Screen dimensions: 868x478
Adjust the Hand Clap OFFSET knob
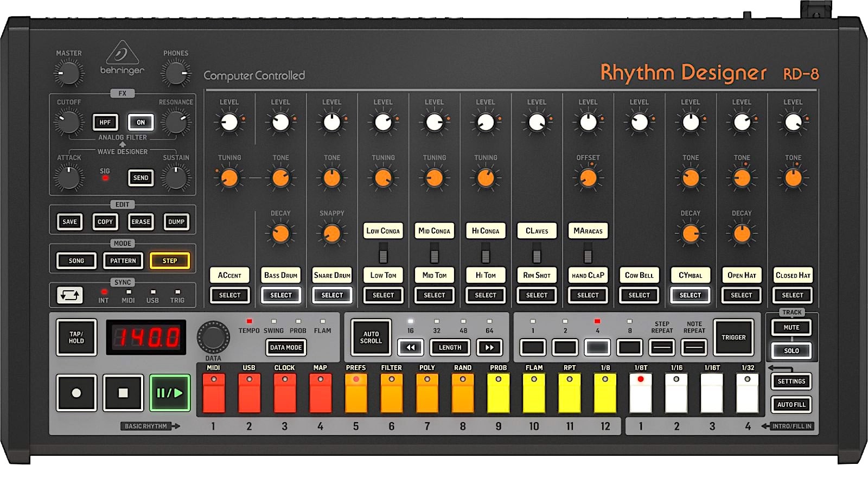coord(588,178)
